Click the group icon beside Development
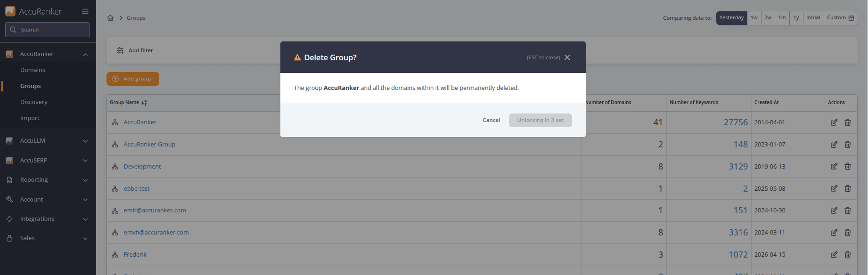This screenshot has width=868, height=275. click(115, 167)
